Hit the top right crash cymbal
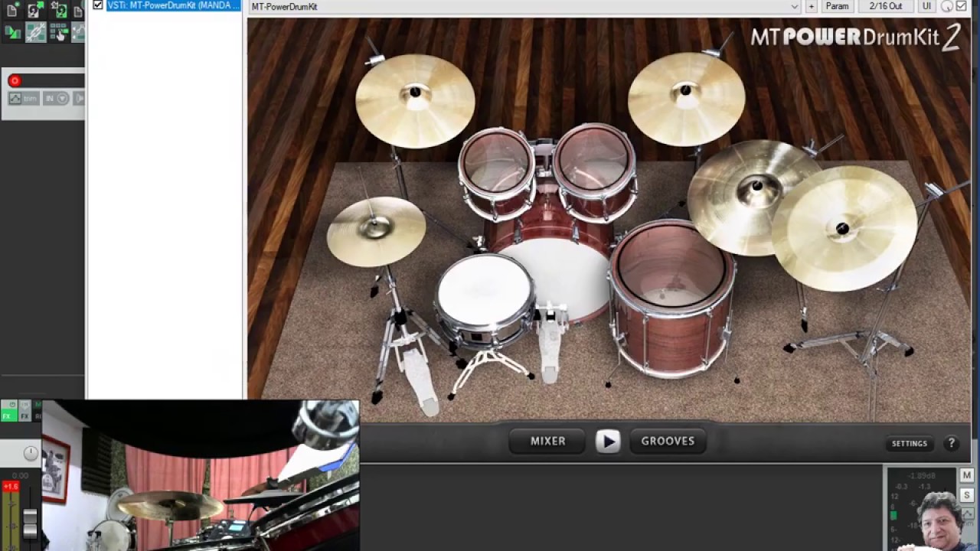980x551 pixels. click(x=687, y=98)
